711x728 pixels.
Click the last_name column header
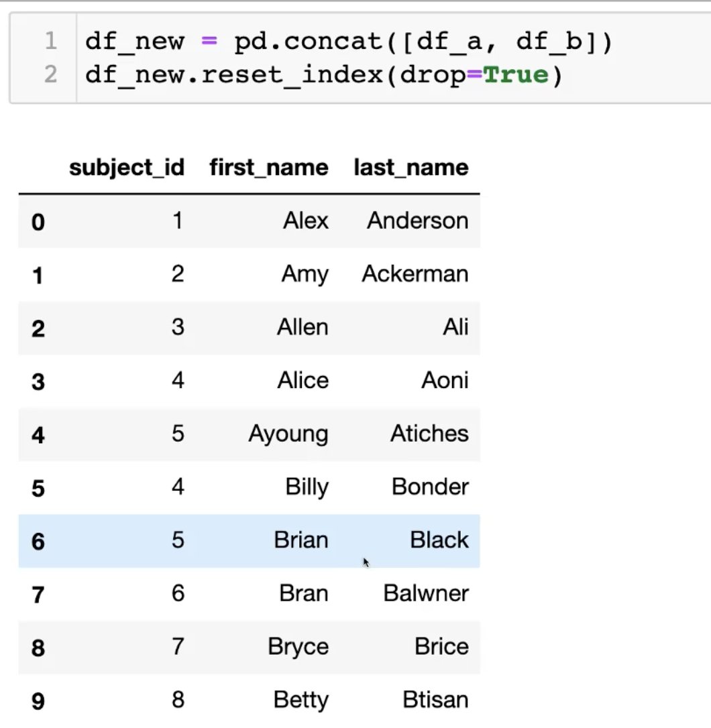411,168
